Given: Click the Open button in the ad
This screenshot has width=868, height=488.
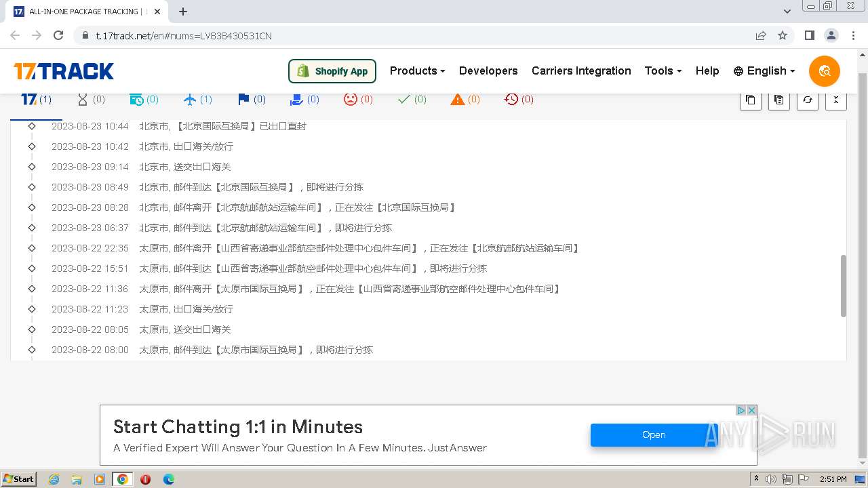Looking at the screenshot, I should tap(654, 435).
